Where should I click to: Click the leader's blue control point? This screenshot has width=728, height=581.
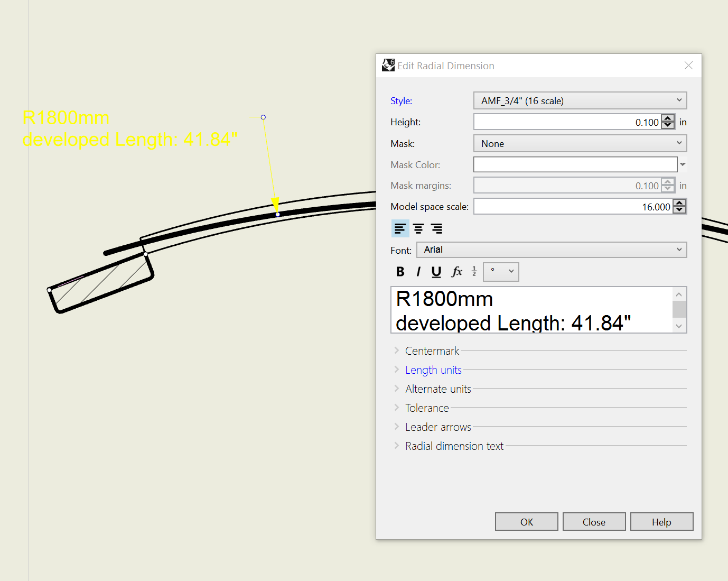coord(263,117)
